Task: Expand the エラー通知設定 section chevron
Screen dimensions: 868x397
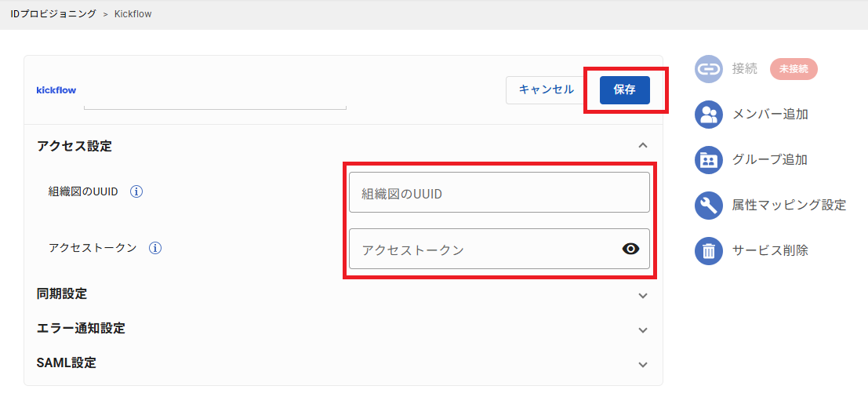Action: [x=643, y=330]
